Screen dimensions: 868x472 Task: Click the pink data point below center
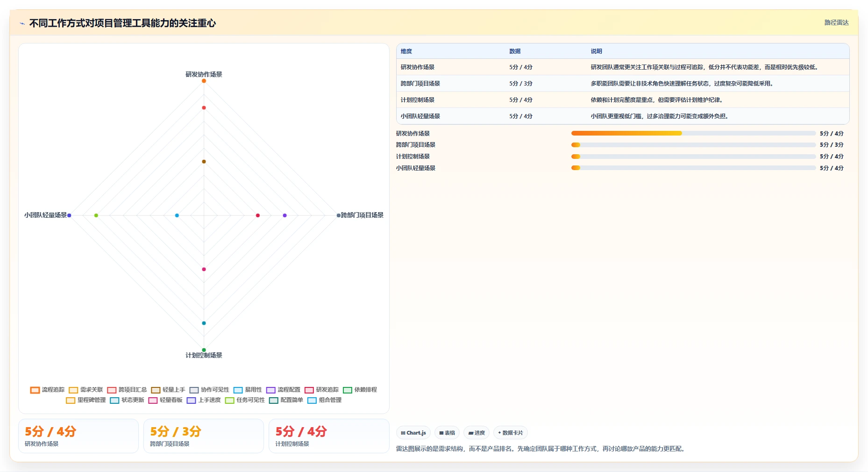204,269
